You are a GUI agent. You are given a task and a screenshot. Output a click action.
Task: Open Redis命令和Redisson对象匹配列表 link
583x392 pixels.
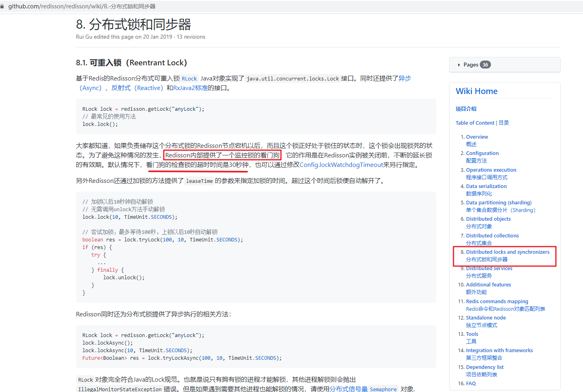[x=506, y=309]
